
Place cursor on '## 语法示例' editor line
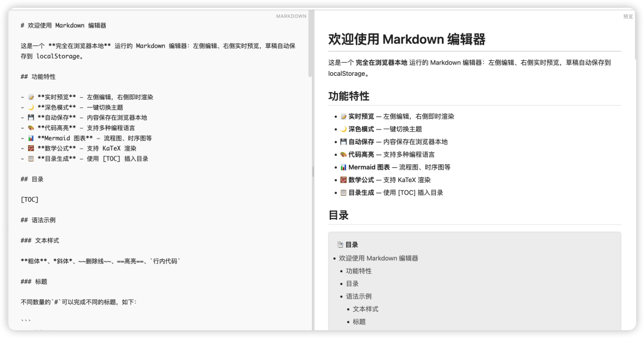38,220
